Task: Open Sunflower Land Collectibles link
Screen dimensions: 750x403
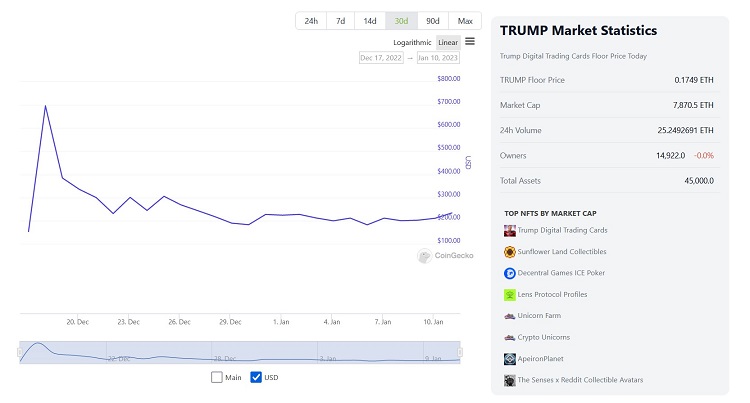Action: pyautogui.click(x=562, y=251)
